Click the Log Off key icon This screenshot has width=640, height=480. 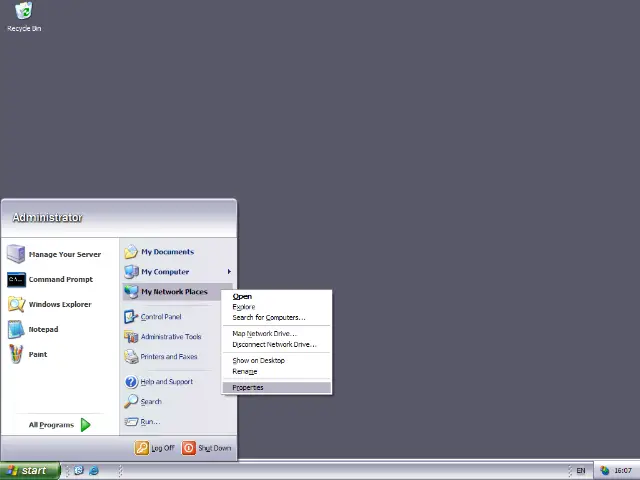pyautogui.click(x=142, y=448)
